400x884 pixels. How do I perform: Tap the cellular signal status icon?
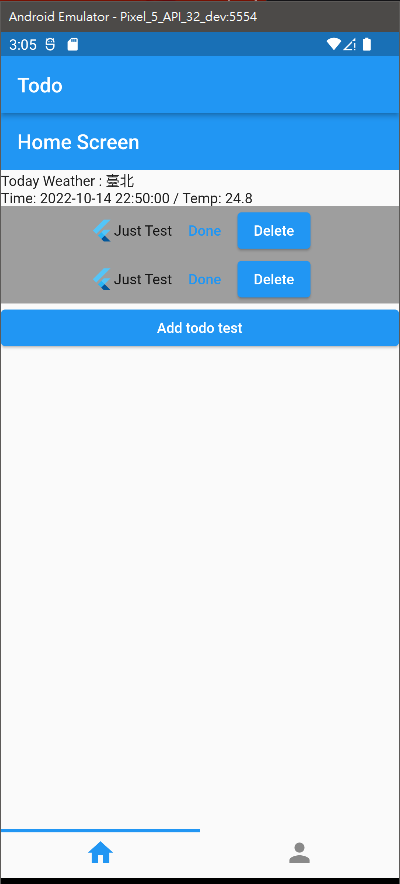350,45
